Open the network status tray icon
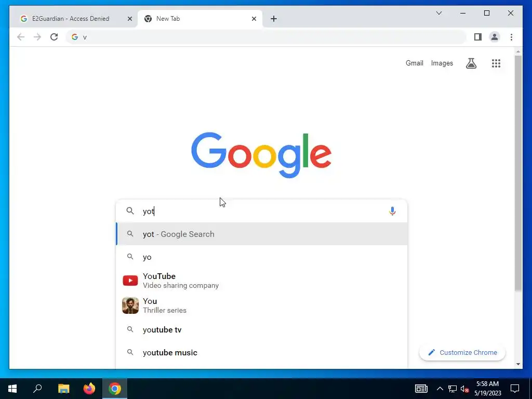The image size is (532, 399). [453, 389]
